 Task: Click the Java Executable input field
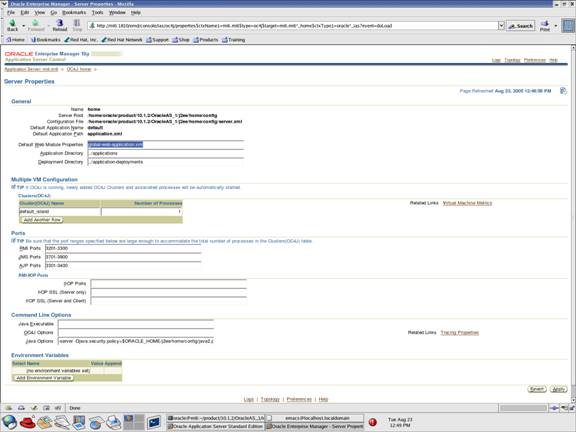[136, 324]
